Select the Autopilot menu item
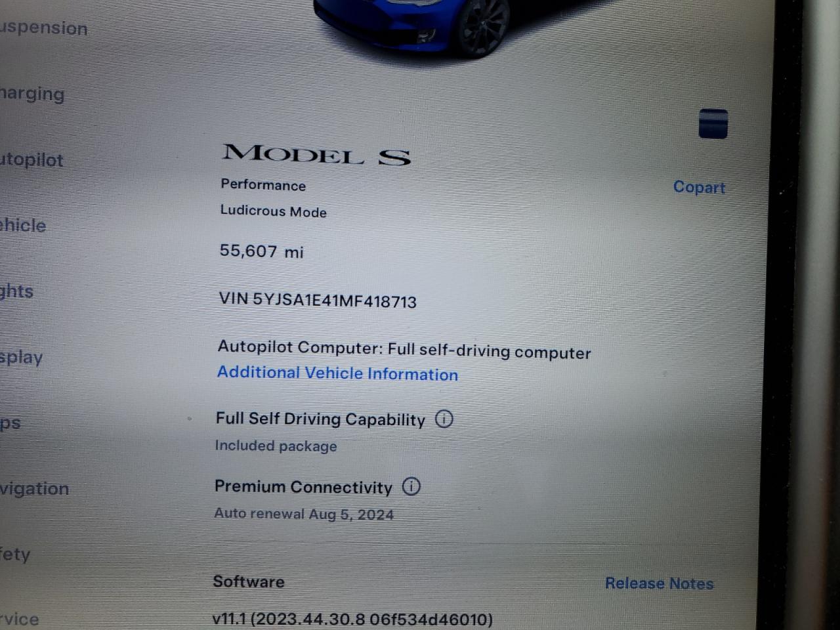840x630 pixels. 31,159
